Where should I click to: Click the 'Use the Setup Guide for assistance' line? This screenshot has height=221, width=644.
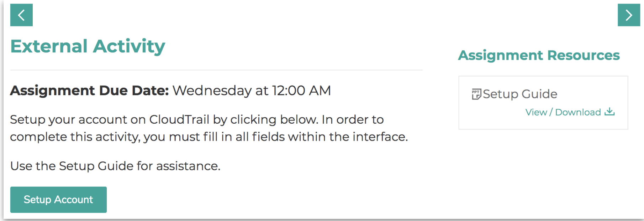115,166
